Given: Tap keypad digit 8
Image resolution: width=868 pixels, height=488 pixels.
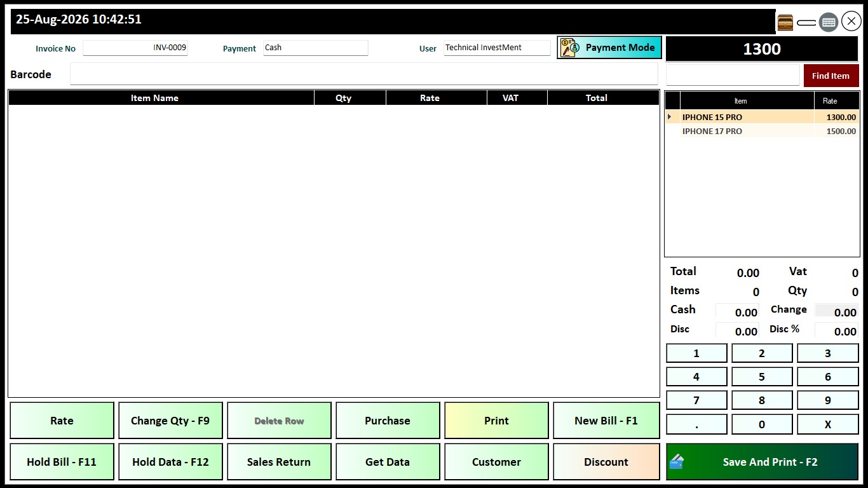Looking at the screenshot, I should tap(762, 400).
